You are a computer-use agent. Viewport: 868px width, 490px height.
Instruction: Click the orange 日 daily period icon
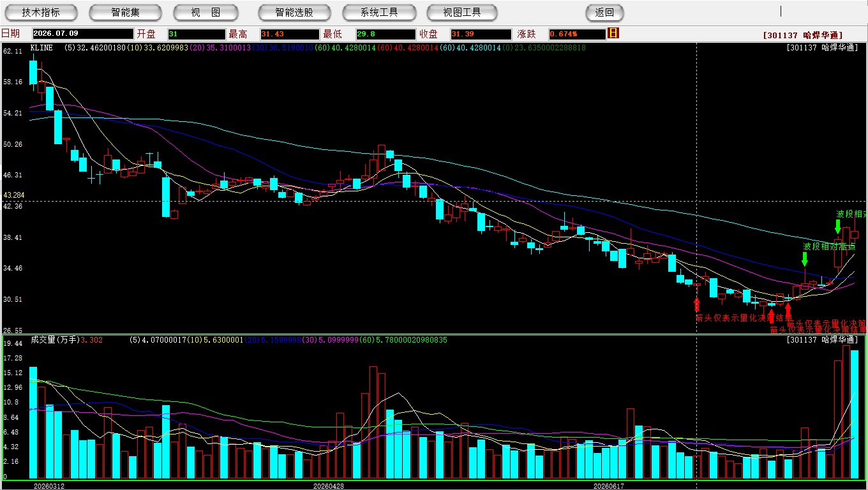tap(613, 33)
